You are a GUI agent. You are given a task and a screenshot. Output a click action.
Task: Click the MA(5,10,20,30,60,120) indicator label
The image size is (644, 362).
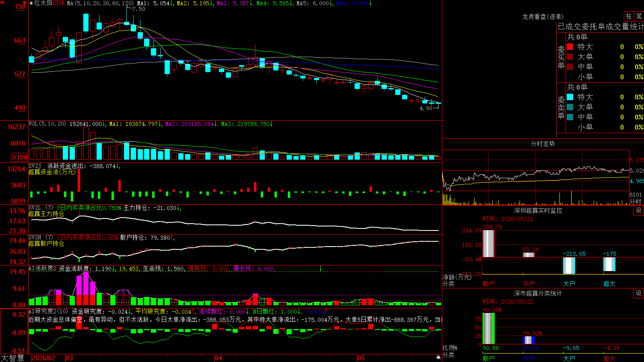pos(100,3)
